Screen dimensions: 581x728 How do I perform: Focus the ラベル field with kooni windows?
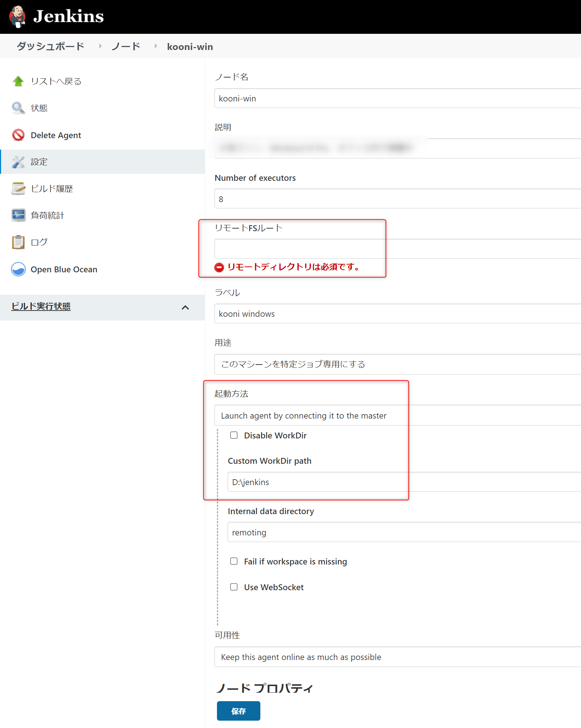[398, 313]
